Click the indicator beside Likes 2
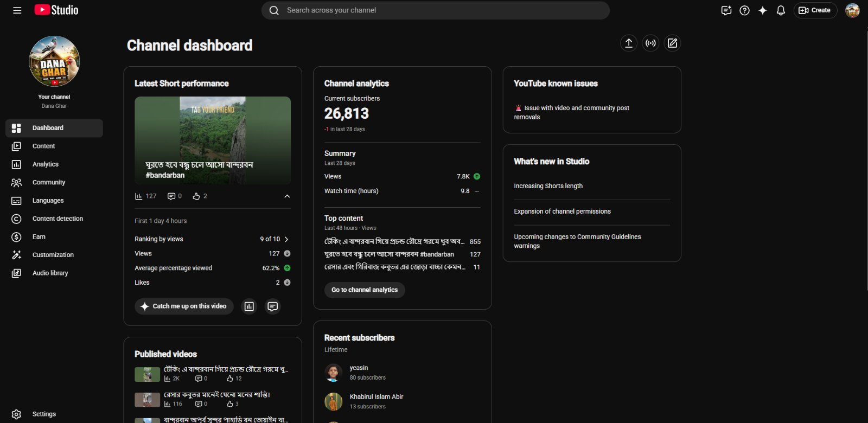 pos(287,283)
